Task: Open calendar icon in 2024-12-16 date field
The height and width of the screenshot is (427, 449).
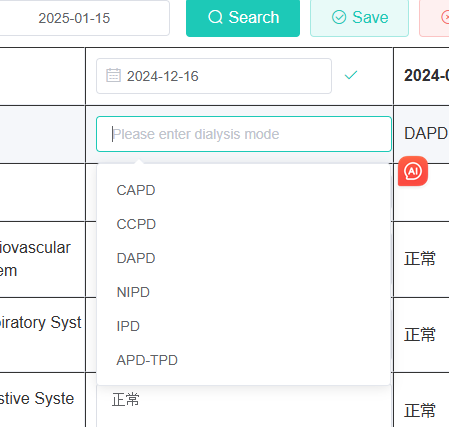Action: pos(113,75)
